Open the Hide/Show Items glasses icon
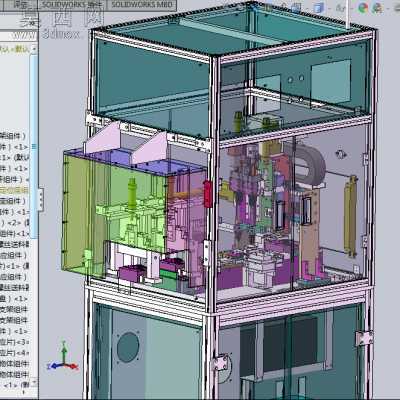 click(341, 7)
